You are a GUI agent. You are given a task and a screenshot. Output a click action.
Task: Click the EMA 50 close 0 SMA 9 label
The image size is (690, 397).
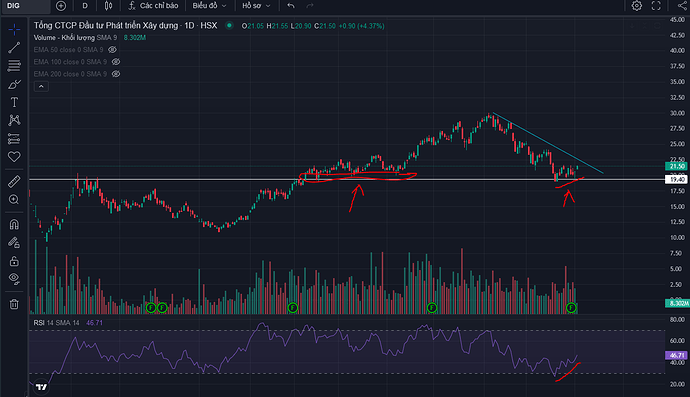(68, 50)
